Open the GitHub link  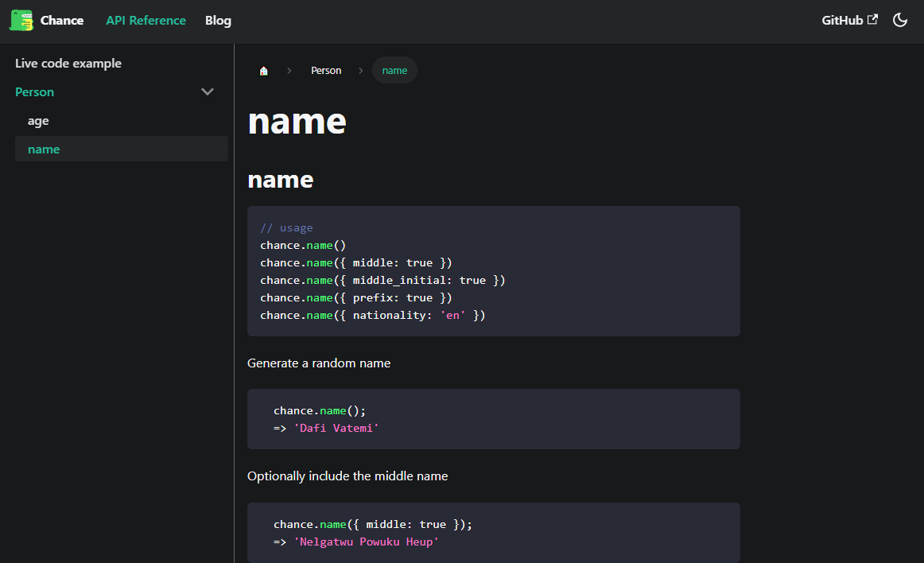coord(850,21)
